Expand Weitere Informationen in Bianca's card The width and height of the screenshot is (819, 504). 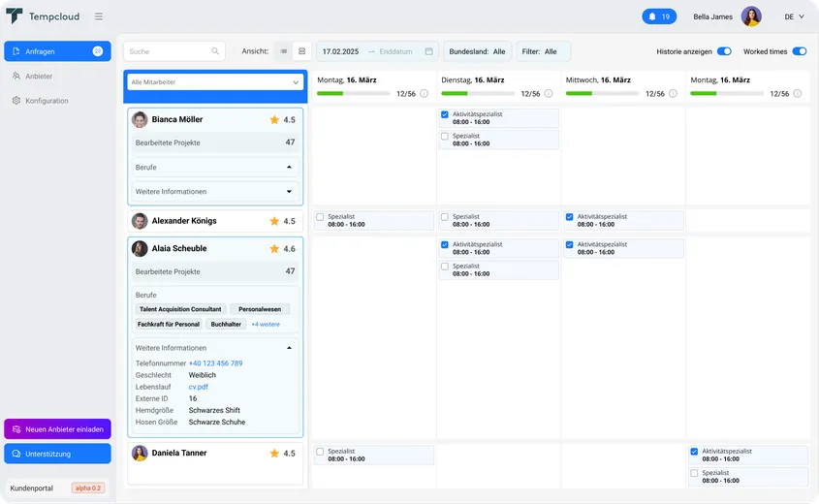point(289,192)
